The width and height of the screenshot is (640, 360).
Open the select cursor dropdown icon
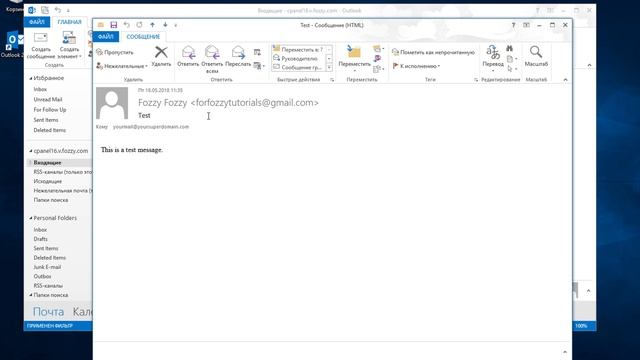click(x=512, y=69)
